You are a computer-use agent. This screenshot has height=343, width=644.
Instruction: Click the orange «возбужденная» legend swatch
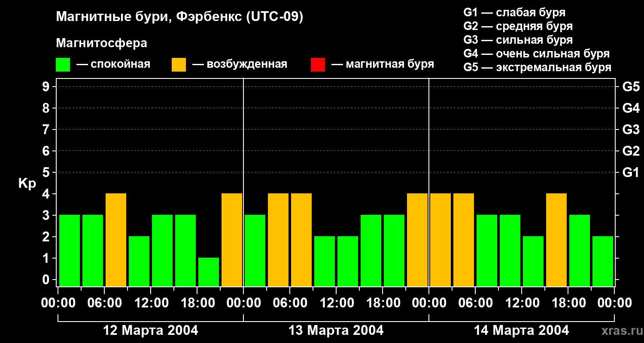179,65
